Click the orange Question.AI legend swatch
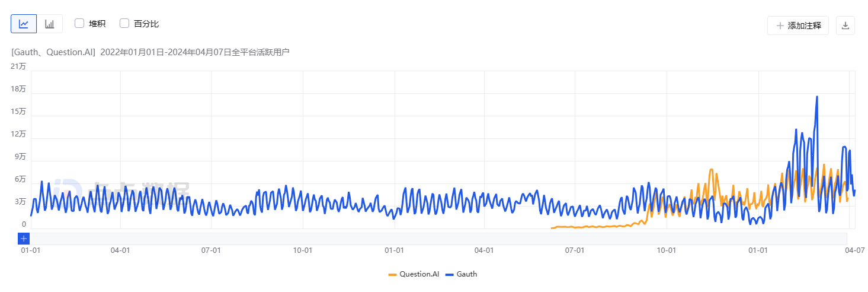The width and height of the screenshot is (868, 292). pyautogui.click(x=392, y=274)
